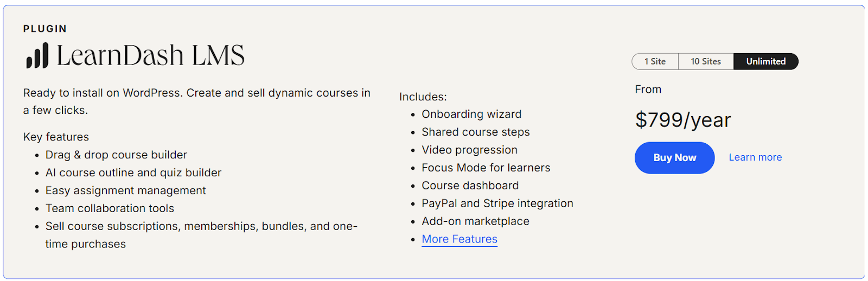
Task: Click the Video progression list item
Action: (x=469, y=150)
